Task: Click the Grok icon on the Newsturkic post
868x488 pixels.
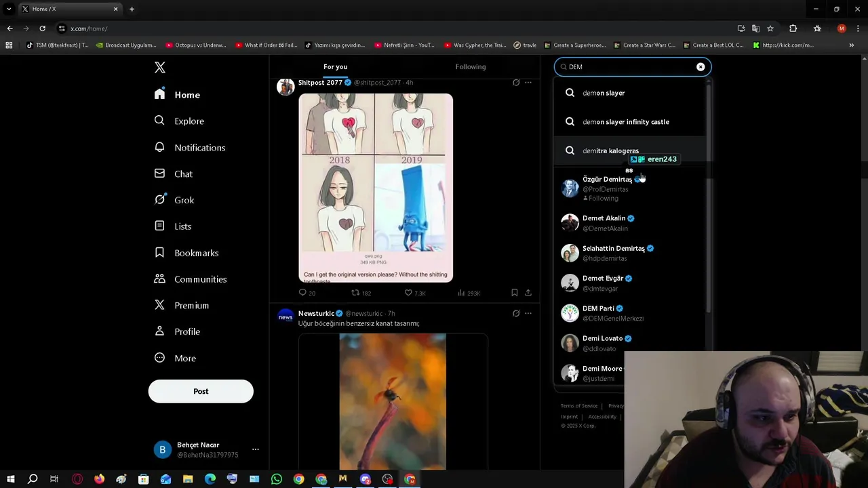Action: (516, 313)
